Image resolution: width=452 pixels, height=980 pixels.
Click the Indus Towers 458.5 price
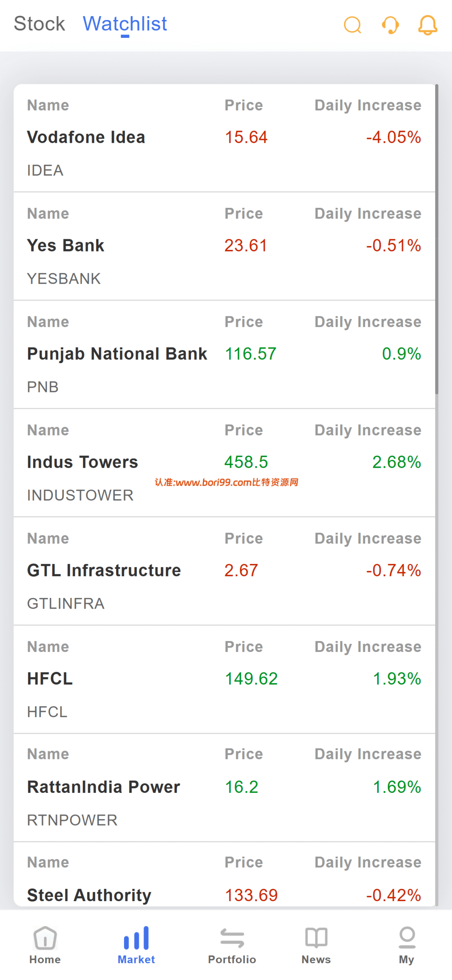pyautogui.click(x=246, y=462)
